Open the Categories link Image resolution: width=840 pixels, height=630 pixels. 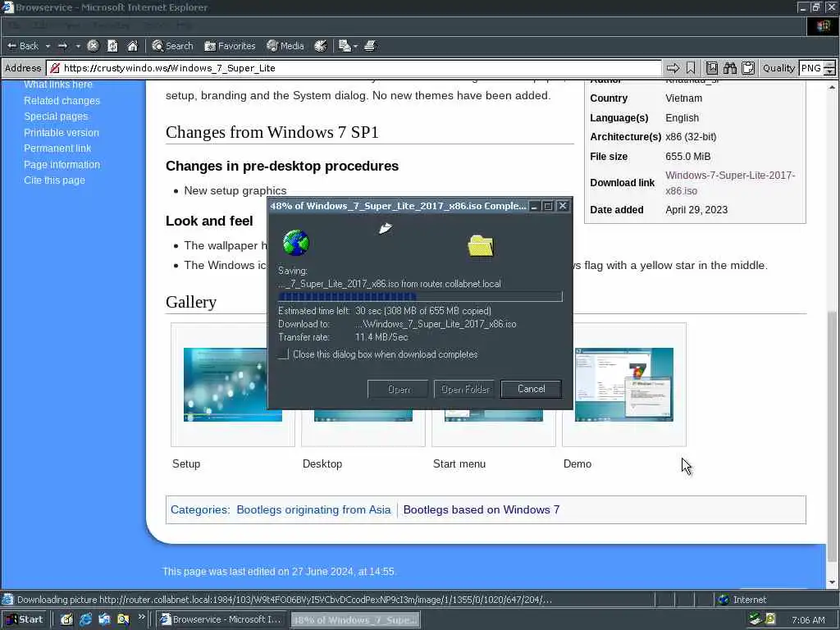(199, 509)
